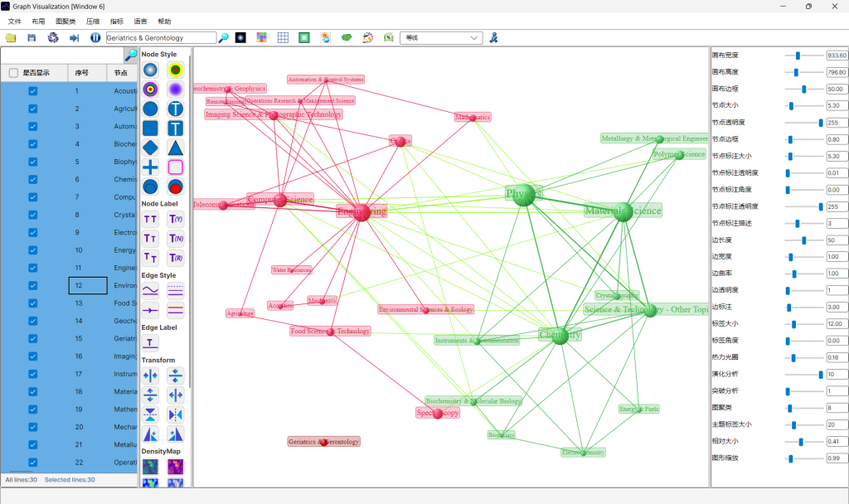Viewport: 849px width, 504px height.
Task: Click the 节点大小 slider
Action: [791, 105]
